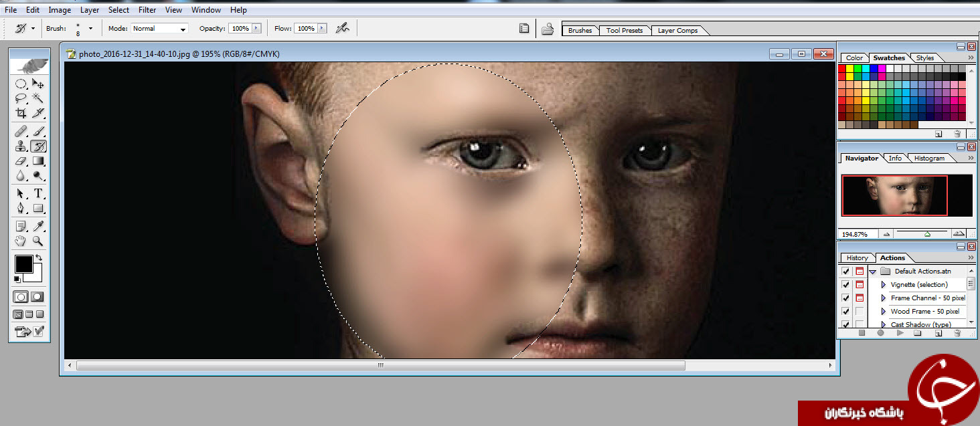Image resolution: width=980 pixels, height=426 pixels.
Task: Toggle the airbrush option in options bar
Action: click(342, 28)
